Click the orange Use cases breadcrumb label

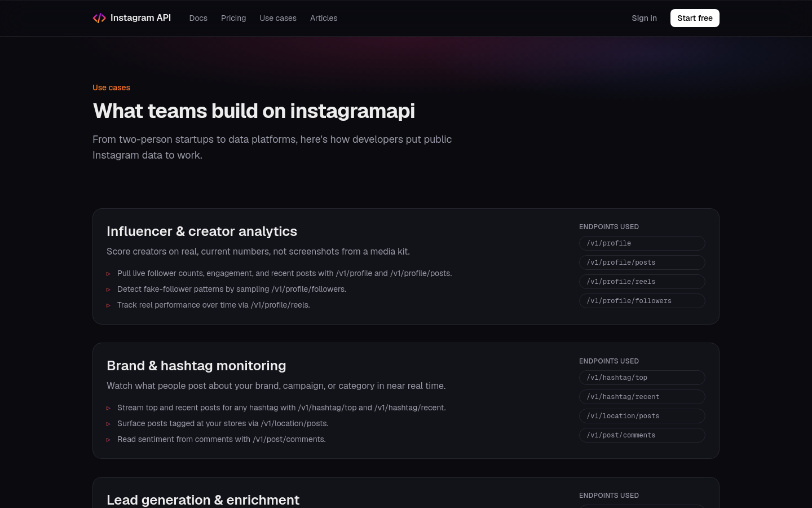point(111,87)
